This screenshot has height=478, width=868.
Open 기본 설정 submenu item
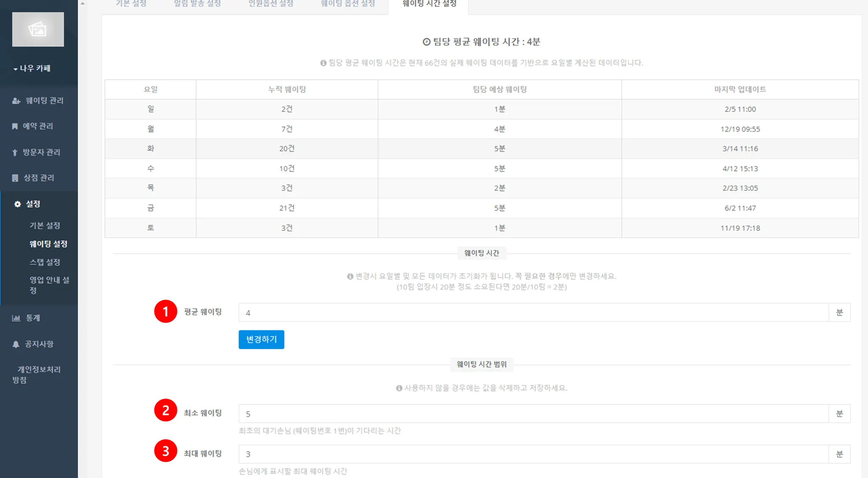click(45, 225)
